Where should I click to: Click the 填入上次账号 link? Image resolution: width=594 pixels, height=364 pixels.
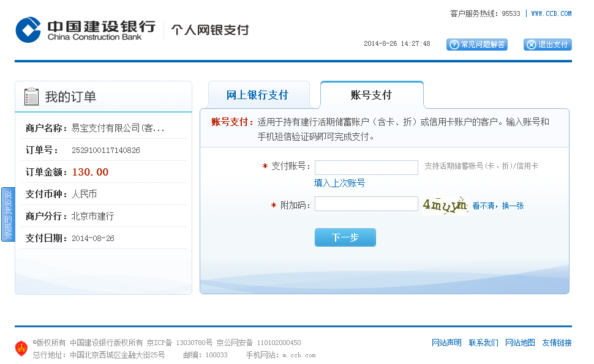point(339,183)
